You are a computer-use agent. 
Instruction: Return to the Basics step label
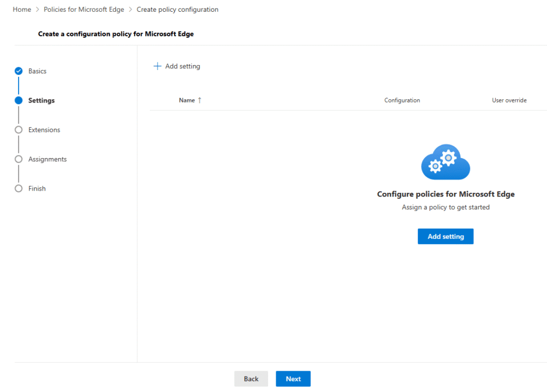(x=37, y=71)
